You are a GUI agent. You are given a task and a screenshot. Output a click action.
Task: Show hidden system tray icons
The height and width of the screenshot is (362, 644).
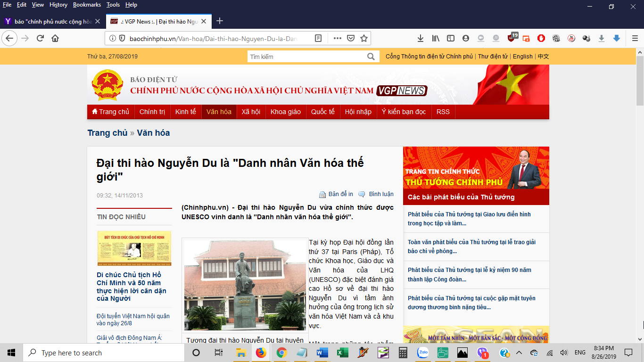click(x=519, y=353)
